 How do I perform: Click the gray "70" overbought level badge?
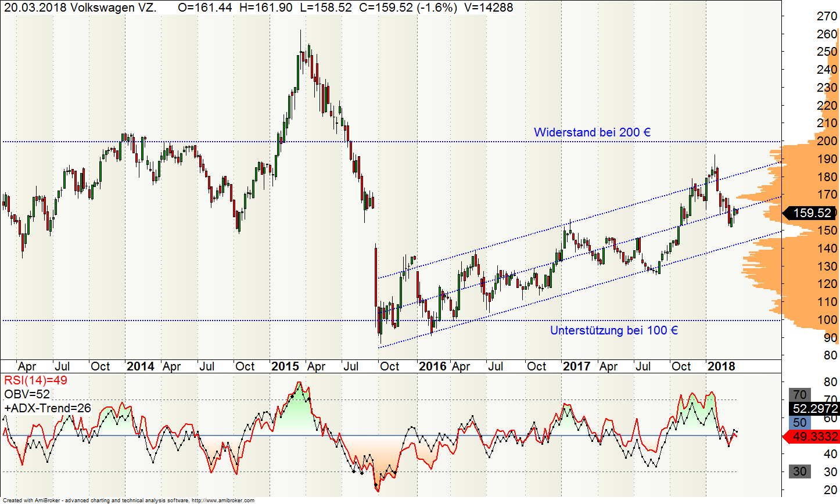click(800, 395)
